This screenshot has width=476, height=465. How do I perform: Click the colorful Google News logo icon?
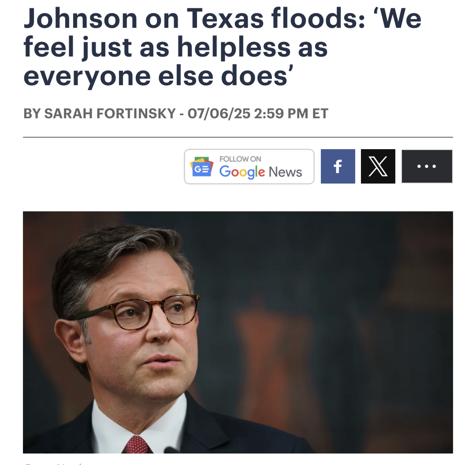click(201, 167)
